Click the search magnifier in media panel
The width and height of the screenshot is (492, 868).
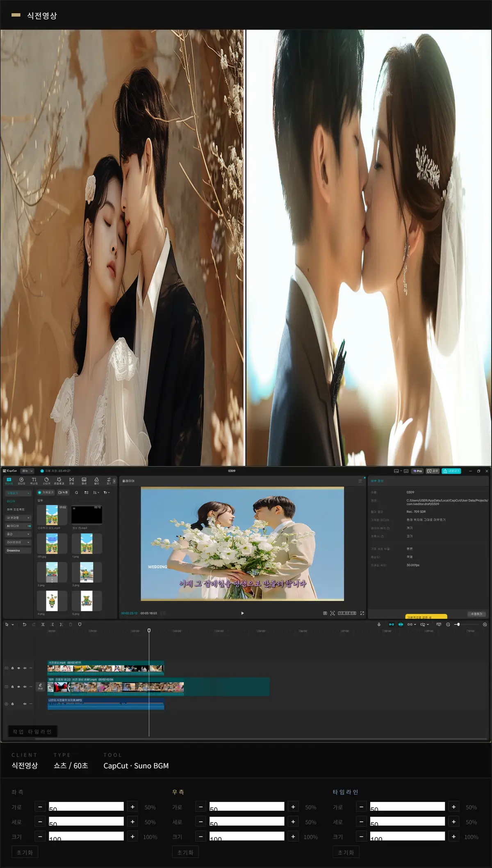[76, 492]
